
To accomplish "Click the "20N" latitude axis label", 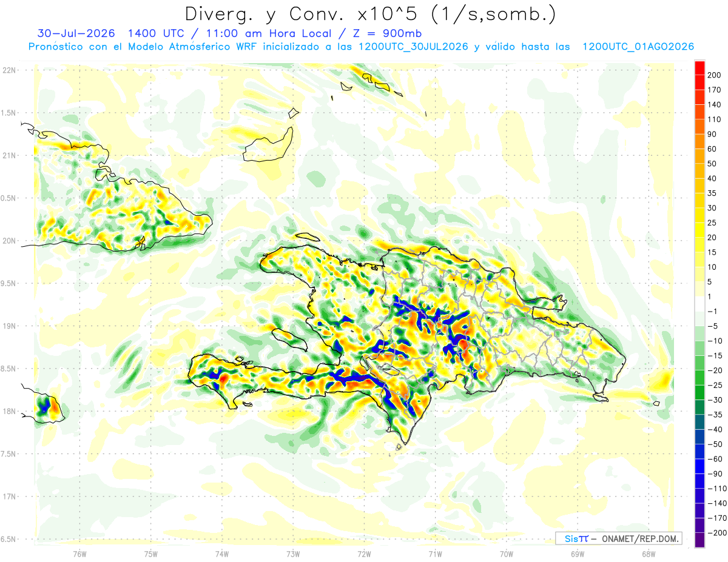I will (9, 241).
